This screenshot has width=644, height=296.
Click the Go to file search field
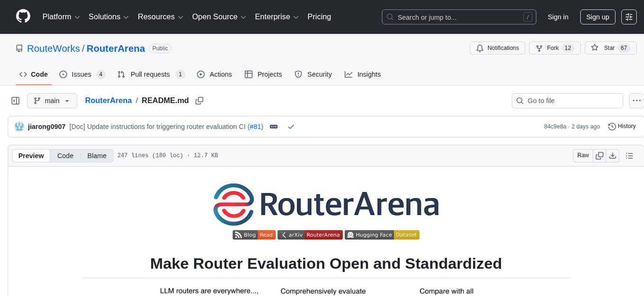[x=567, y=100]
